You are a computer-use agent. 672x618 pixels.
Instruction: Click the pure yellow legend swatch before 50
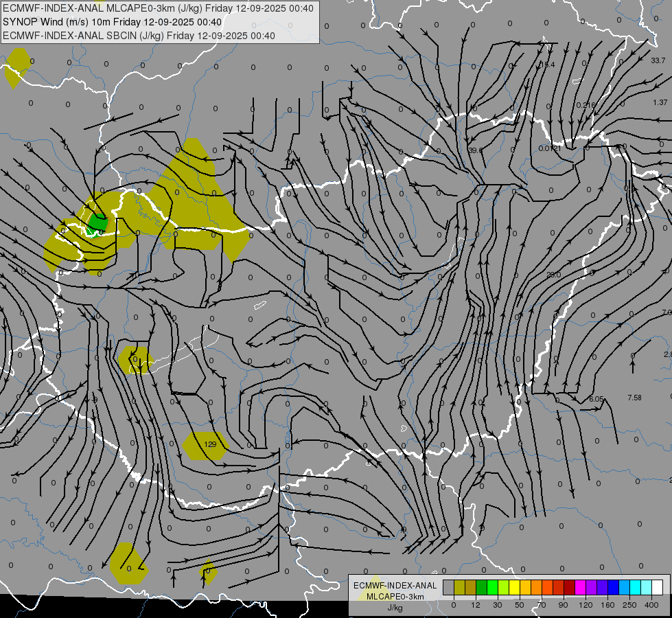pyautogui.click(x=515, y=587)
